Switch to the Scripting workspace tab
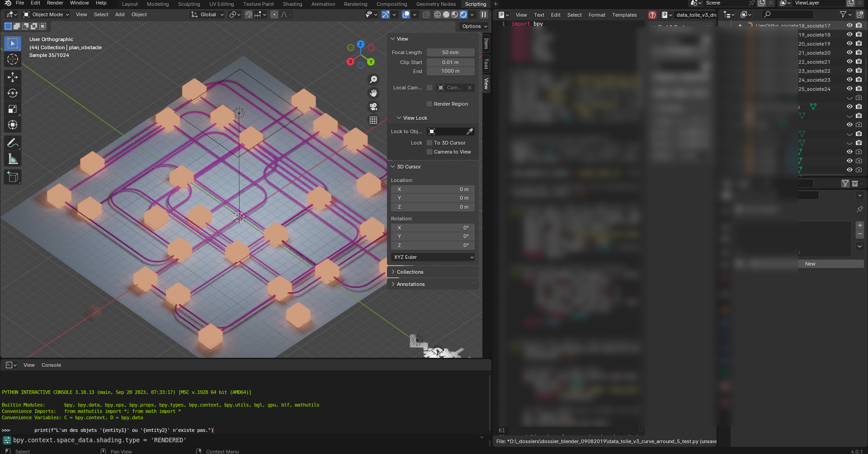 click(x=475, y=4)
